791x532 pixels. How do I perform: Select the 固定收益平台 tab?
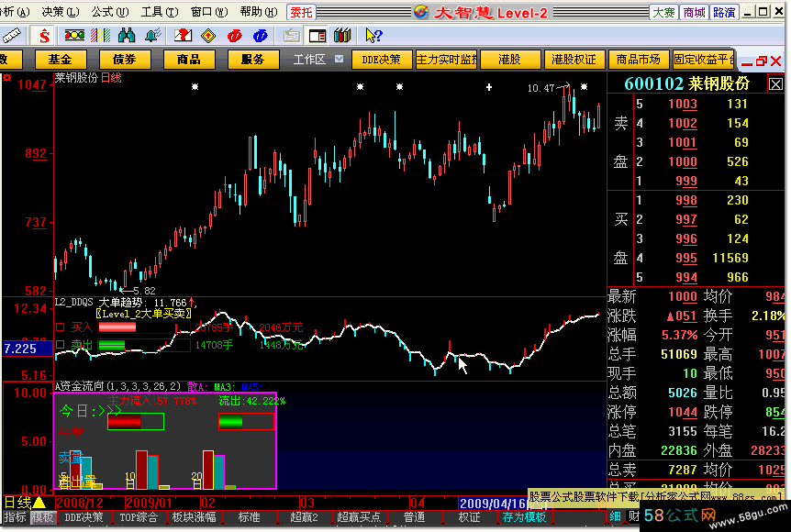pyautogui.click(x=703, y=60)
